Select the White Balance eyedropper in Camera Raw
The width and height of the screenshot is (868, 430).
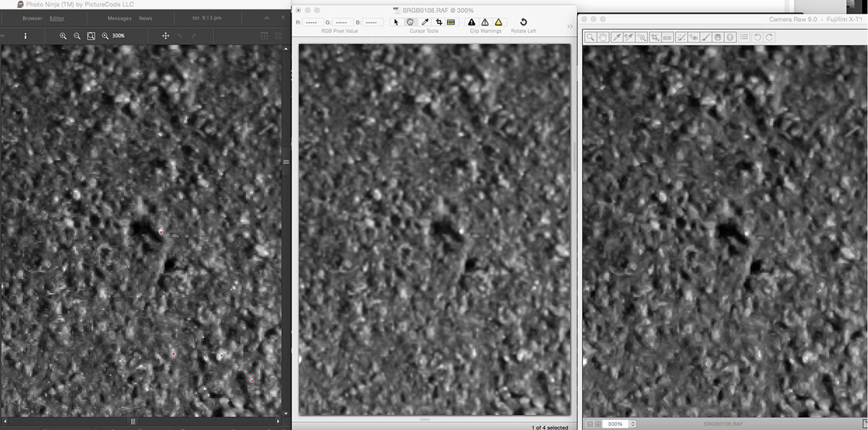[x=617, y=37]
